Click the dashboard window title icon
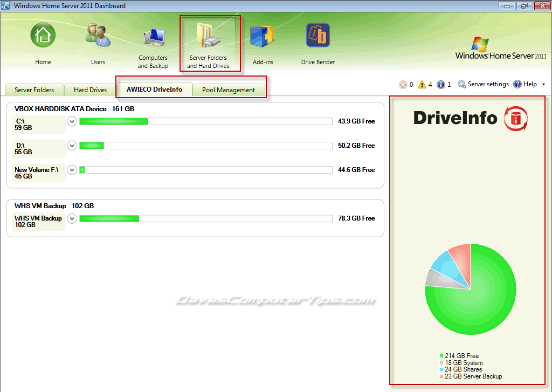Screen dimensions: 552x392 pos(5,5)
